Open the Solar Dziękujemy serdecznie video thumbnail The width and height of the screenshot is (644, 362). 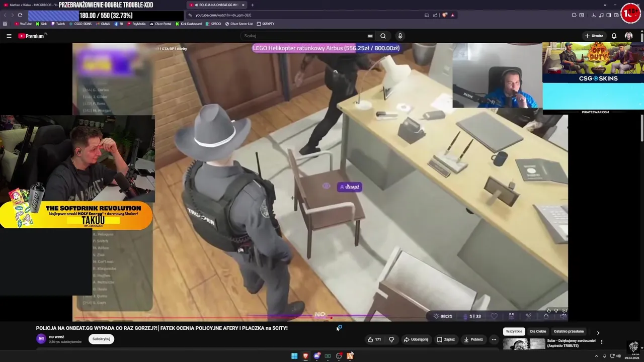(524, 344)
